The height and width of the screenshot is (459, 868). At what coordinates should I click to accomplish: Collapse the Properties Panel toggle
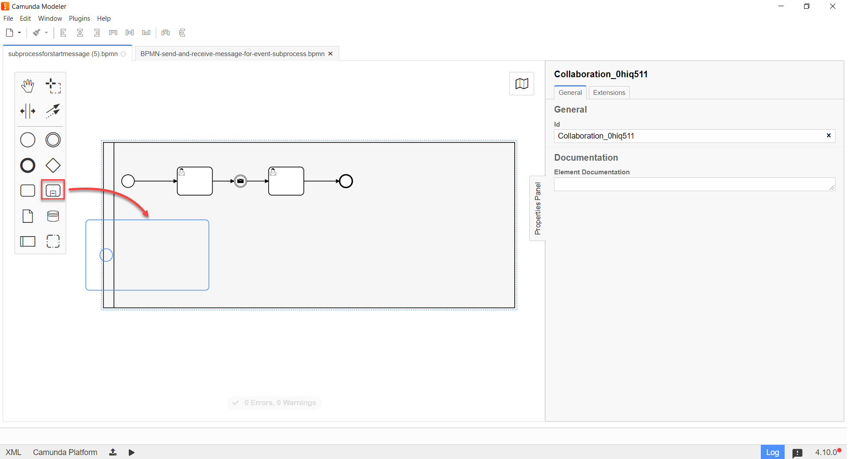tap(538, 208)
